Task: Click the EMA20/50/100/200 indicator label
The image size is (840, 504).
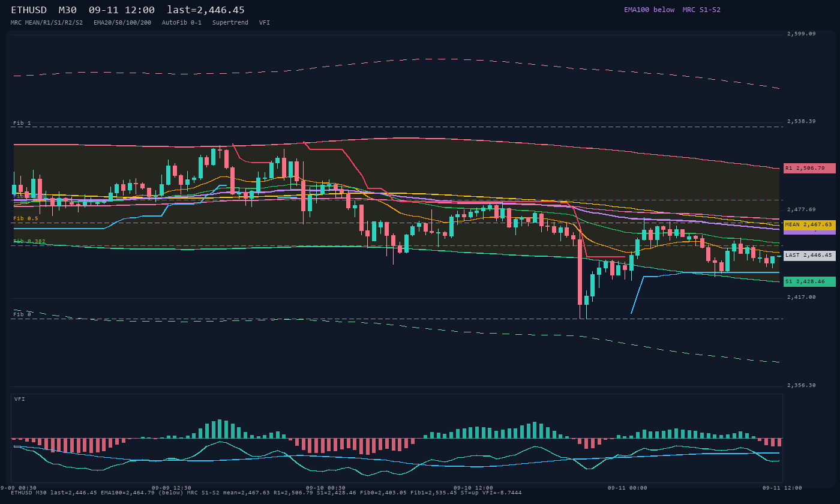Action: 122,23
